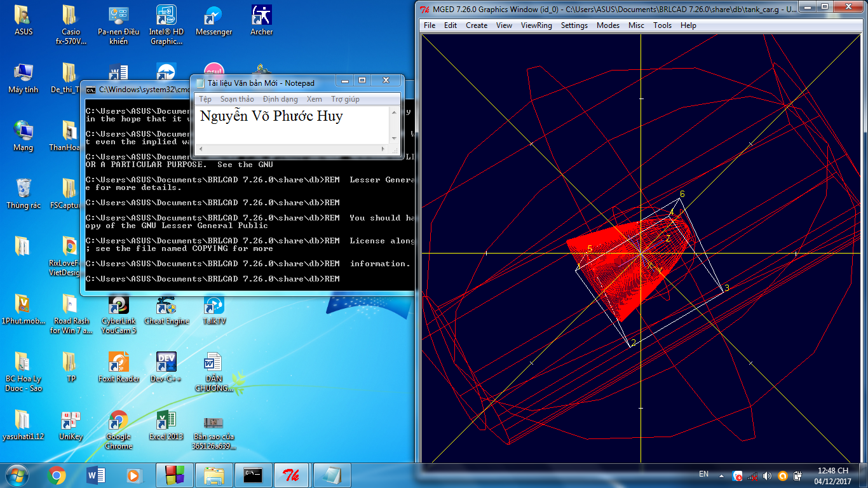
Task: Click the Word taskbar icon
Action: [96, 475]
